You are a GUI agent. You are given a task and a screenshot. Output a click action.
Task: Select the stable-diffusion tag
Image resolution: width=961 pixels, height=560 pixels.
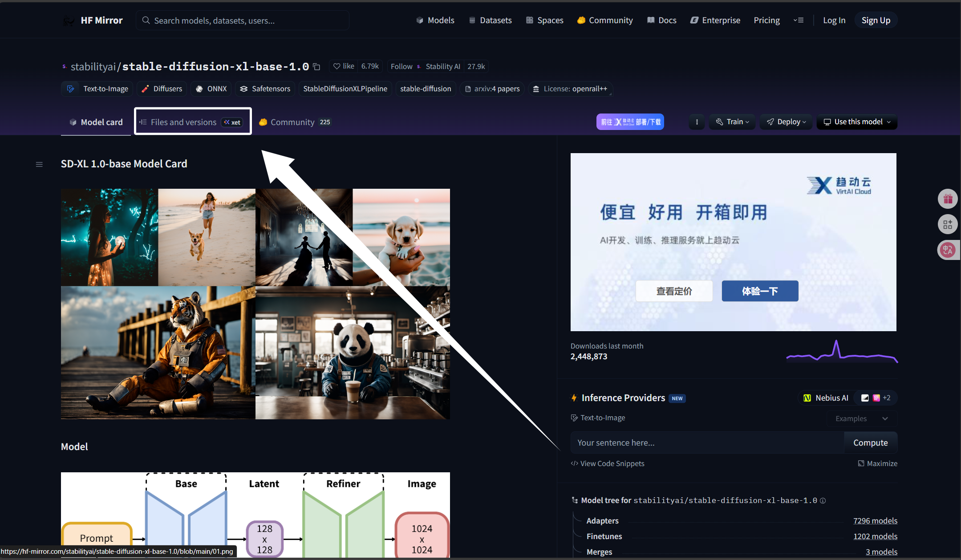point(426,89)
